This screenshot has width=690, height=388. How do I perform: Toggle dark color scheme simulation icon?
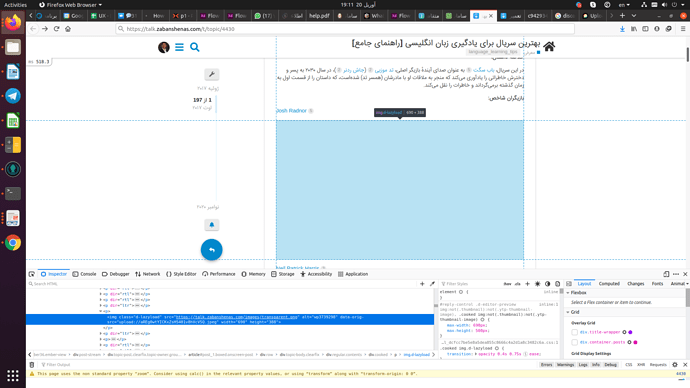(x=547, y=284)
